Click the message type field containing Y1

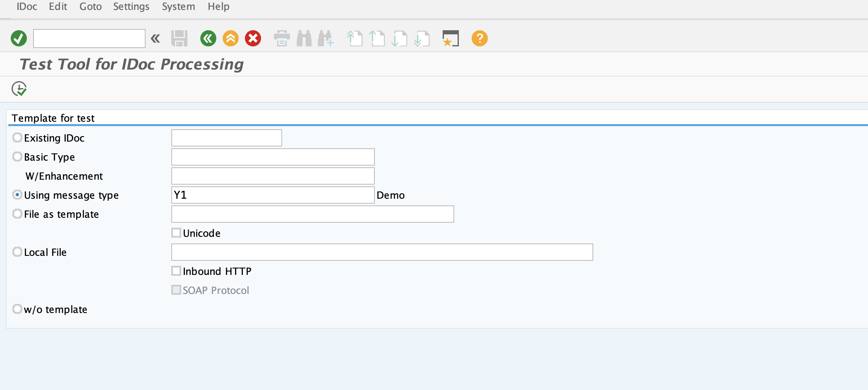[x=273, y=195]
